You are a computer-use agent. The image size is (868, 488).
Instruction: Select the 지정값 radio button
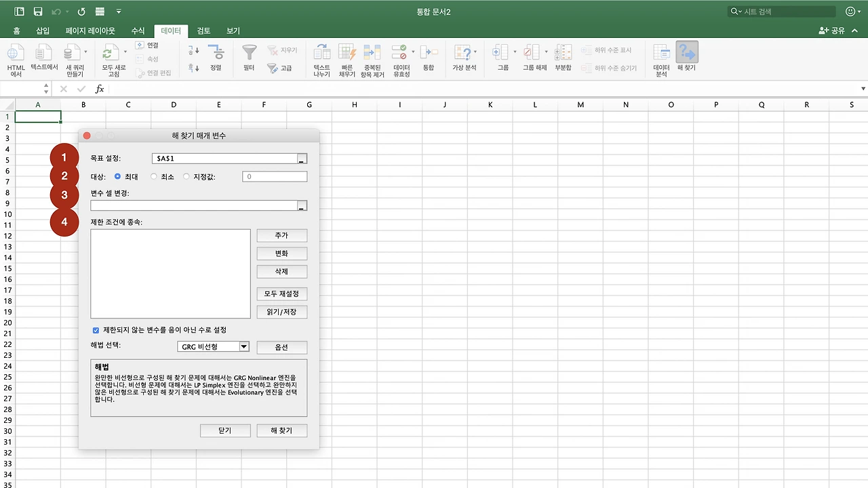coord(186,177)
